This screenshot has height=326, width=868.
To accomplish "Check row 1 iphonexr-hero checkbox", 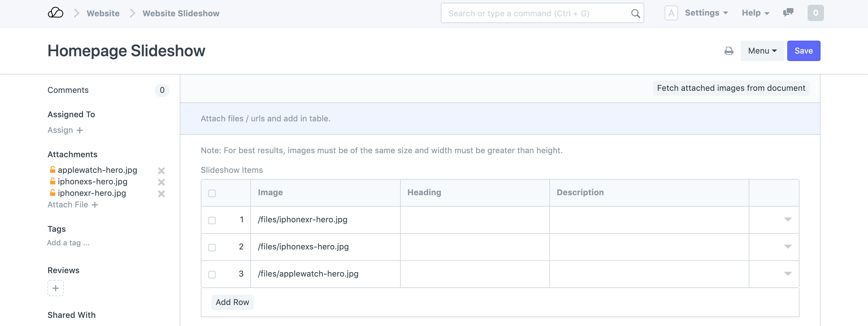I will [x=212, y=220].
